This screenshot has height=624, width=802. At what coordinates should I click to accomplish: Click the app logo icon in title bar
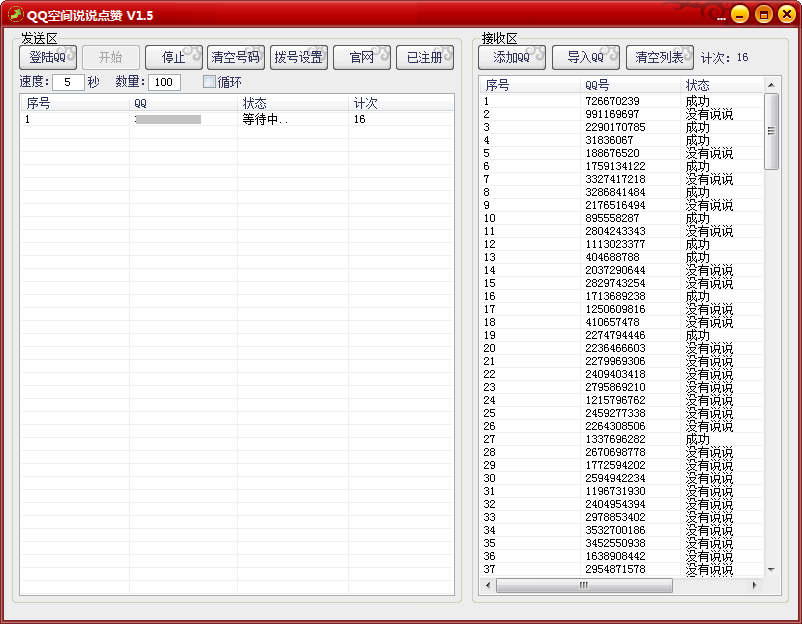point(15,14)
